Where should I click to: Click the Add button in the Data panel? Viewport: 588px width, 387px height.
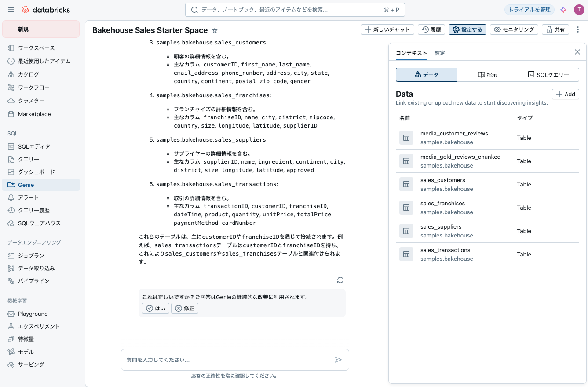(565, 94)
